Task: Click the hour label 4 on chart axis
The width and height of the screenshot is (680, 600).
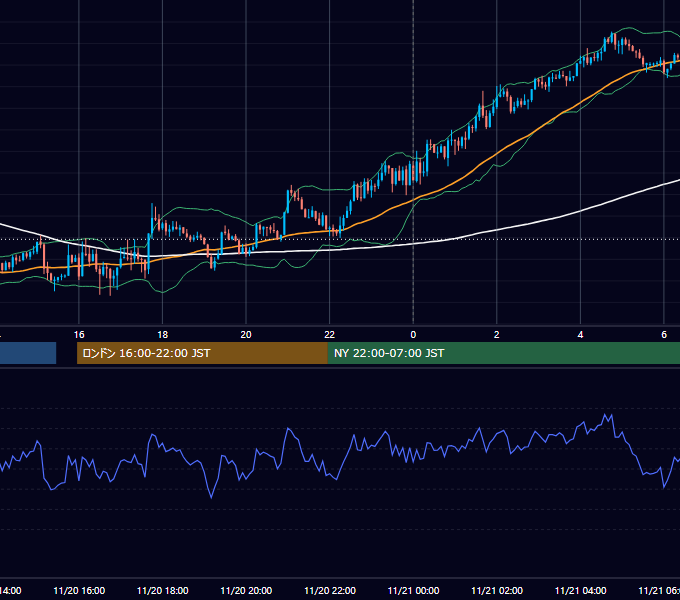Action: [x=580, y=335]
